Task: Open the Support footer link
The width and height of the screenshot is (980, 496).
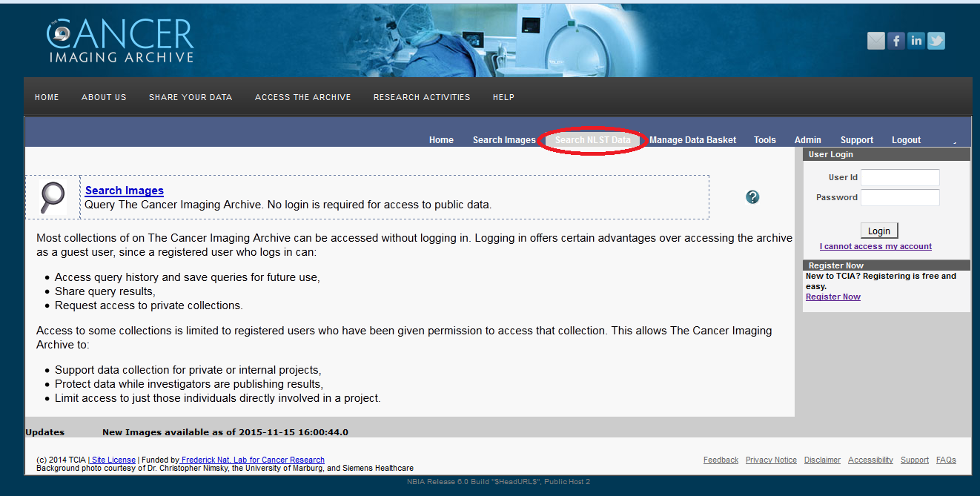Action: click(915, 460)
